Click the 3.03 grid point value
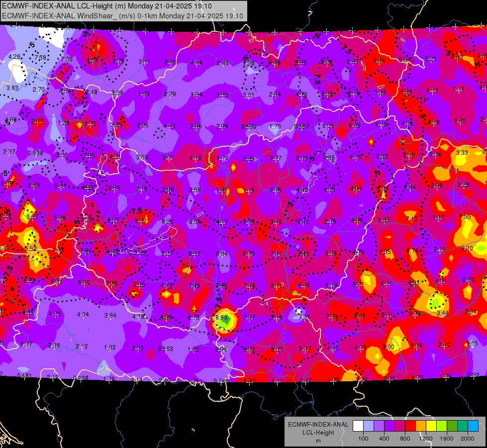This screenshot has width=487, height=448. coord(138,348)
